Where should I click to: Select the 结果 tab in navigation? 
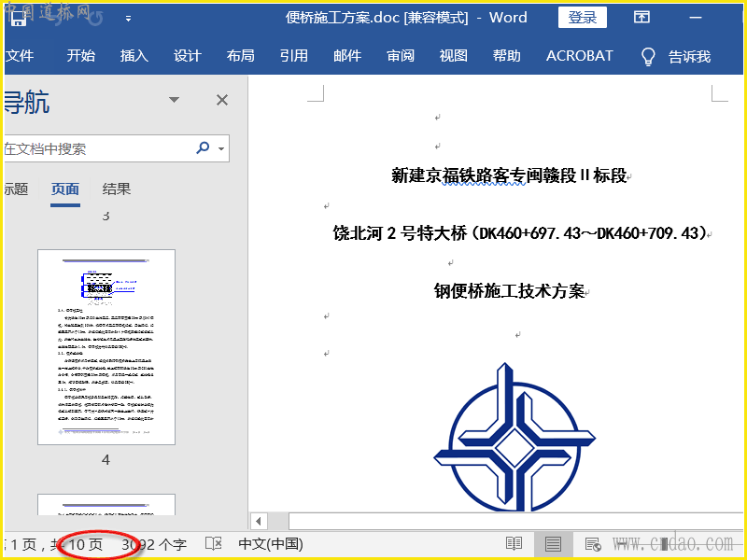pos(116,189)
